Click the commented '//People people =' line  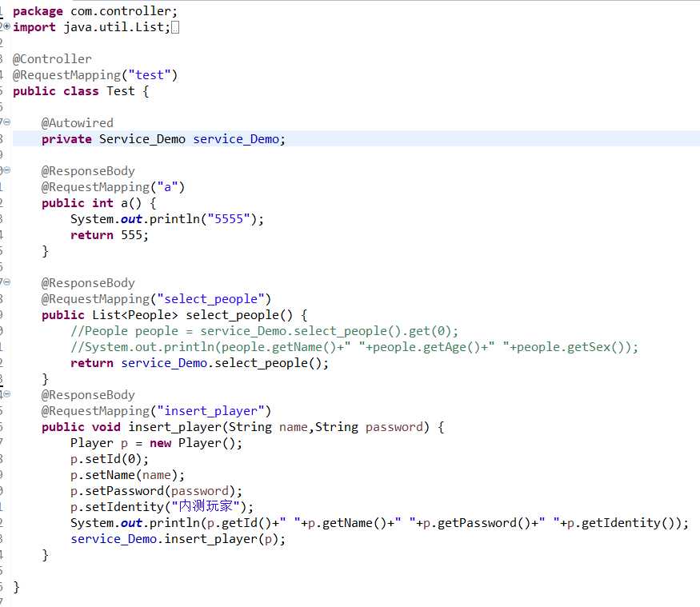click(264, 331)
